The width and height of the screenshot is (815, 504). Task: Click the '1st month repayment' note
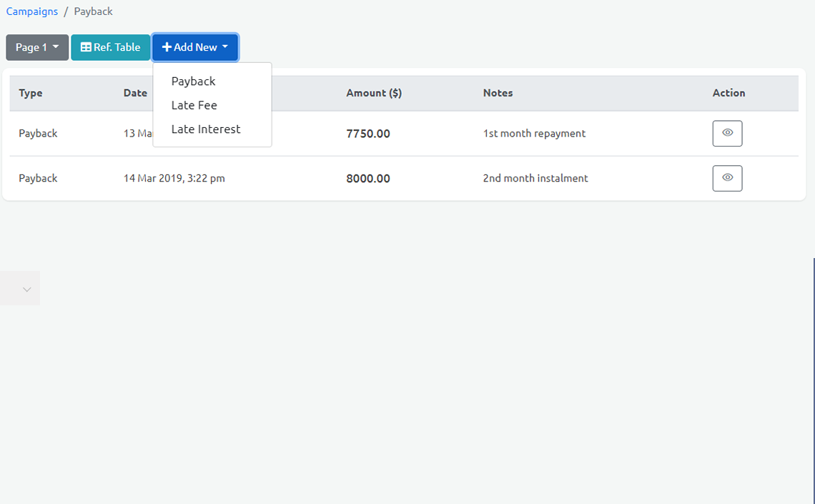pyautogui.click(x=534, y=134)
